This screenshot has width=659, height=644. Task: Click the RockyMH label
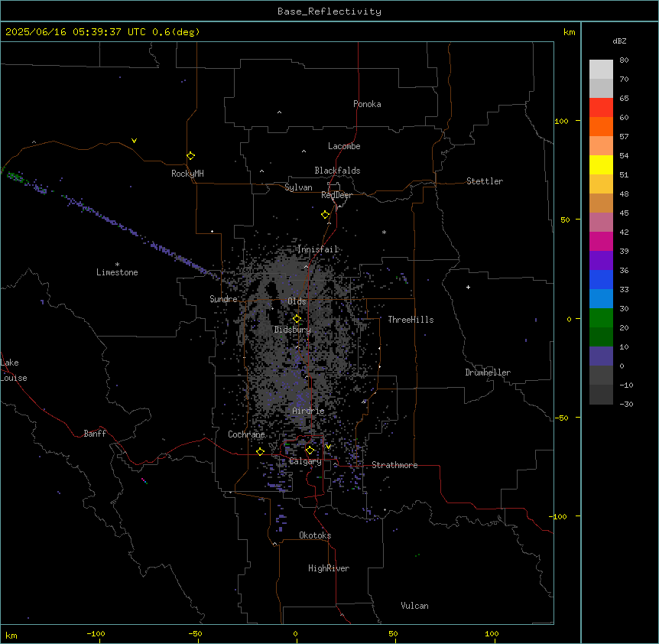coord(187,174)
